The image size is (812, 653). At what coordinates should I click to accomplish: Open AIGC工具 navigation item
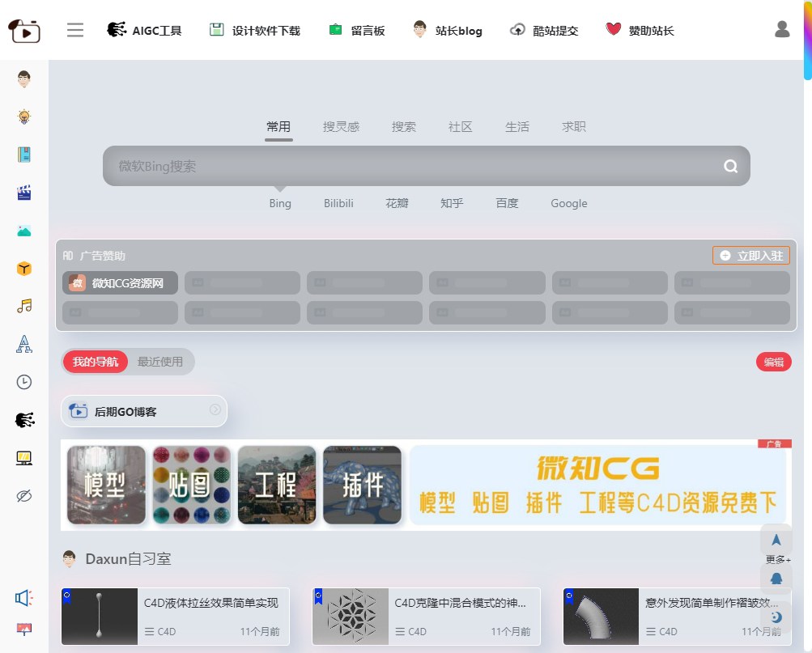(x=144, y=30)
